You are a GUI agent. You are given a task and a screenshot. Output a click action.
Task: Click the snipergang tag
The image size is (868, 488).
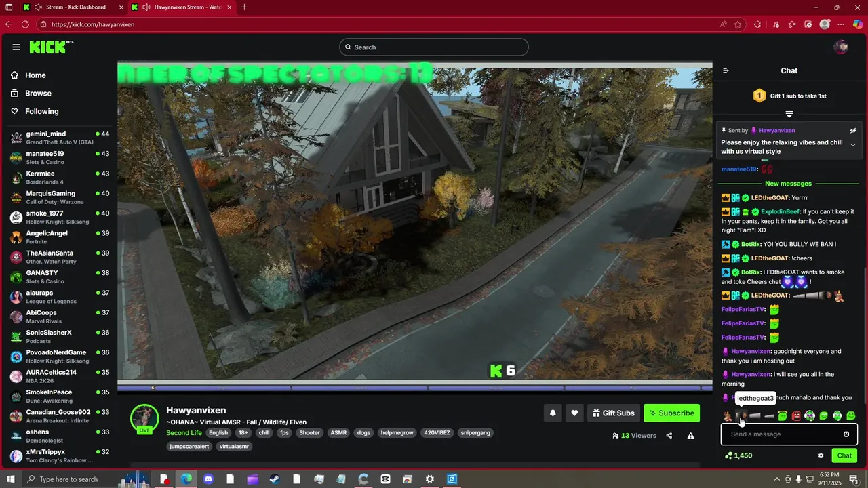[x=475, y=432]
